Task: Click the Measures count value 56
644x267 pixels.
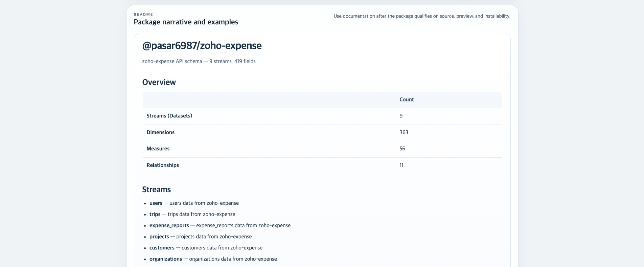Action: (x=402, y=149)
